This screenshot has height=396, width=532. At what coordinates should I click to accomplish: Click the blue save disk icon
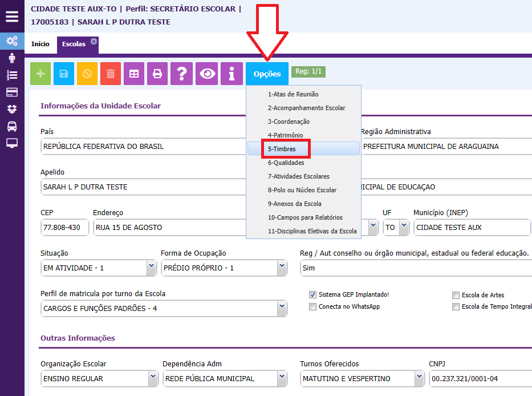point(64,74)
